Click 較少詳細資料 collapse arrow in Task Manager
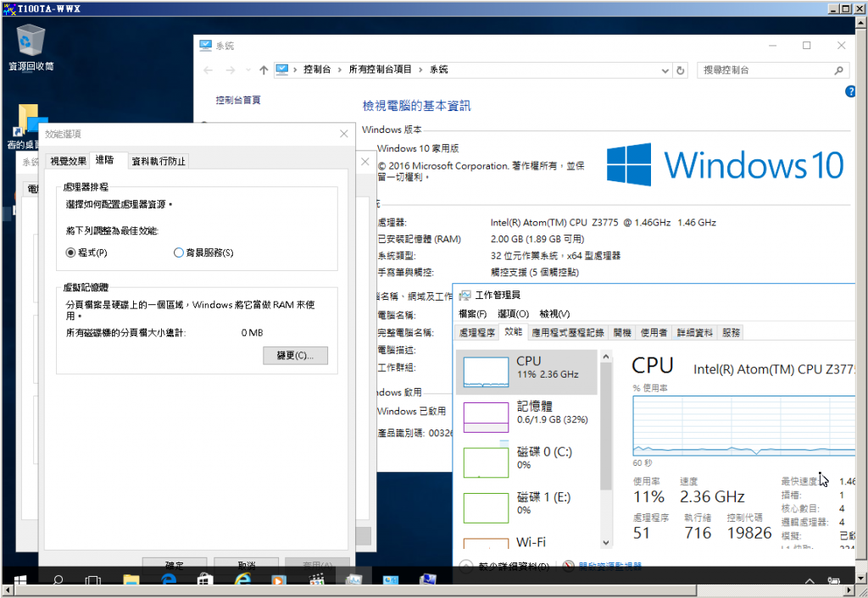This screenshot has width=868, height=598. point(465,566)
